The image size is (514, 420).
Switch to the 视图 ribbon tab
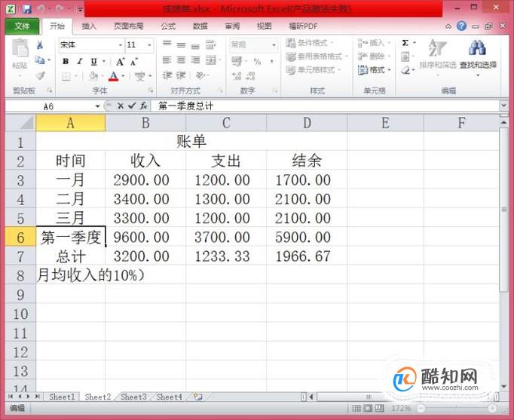point(264,26)
